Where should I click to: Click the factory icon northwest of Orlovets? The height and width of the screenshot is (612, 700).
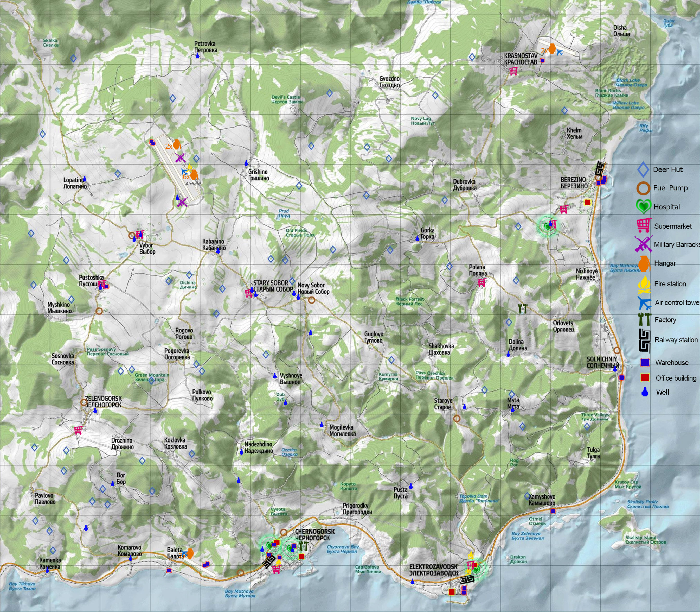click(523, 308)
